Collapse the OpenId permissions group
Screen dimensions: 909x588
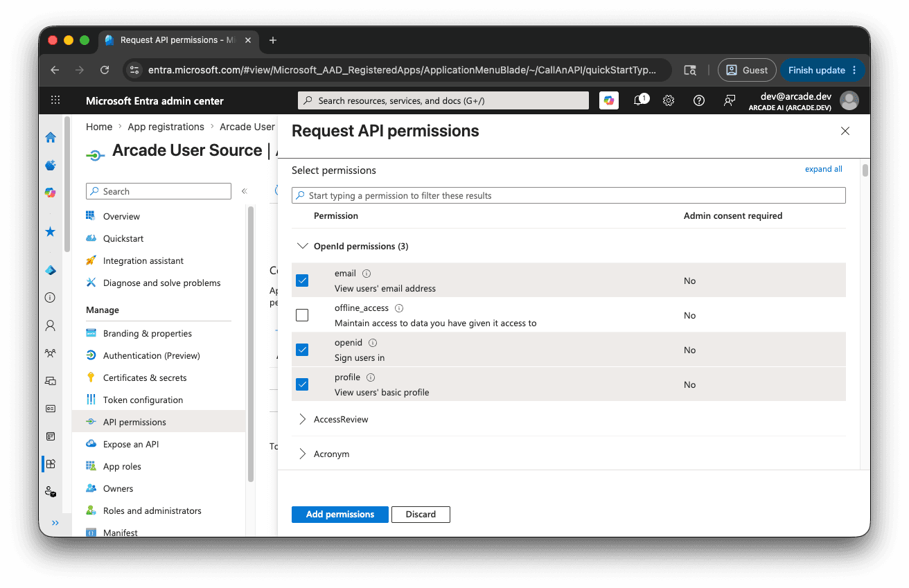click(x=302, y=246)
